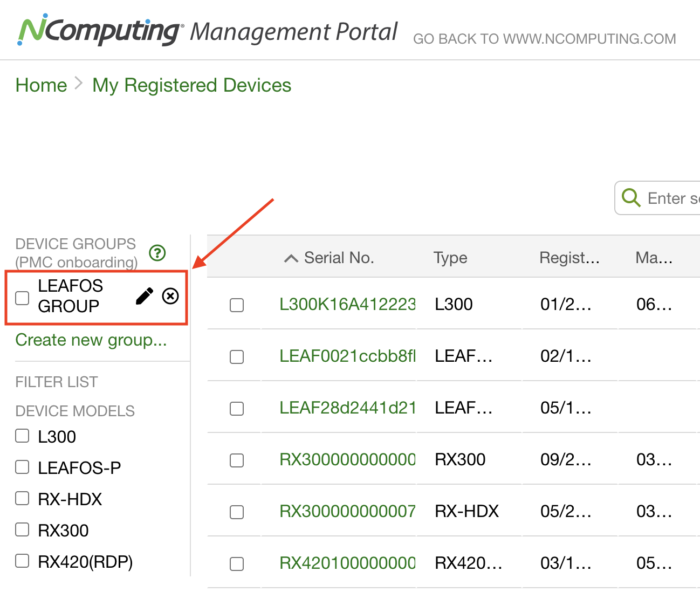Go to the Home breadcrumb

[42, 85]
